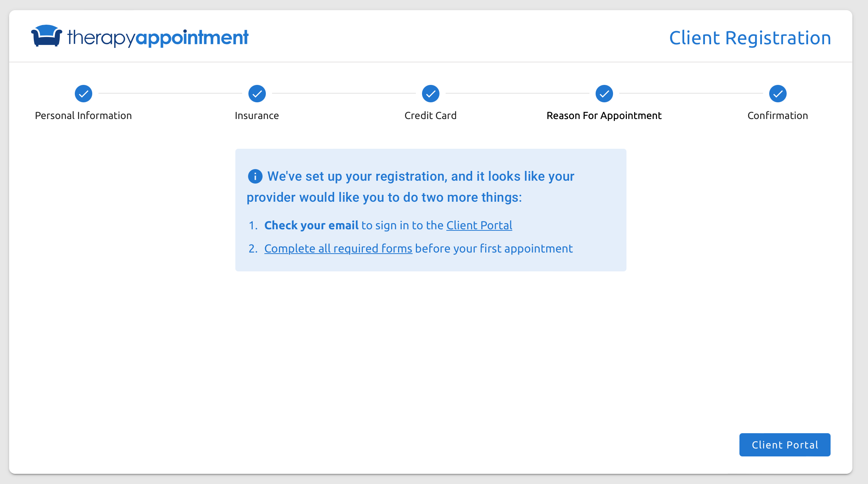The height and width of the screenshot is (484, 868).
Task: Open the Complete all required forms link
Action: point(338,249)
